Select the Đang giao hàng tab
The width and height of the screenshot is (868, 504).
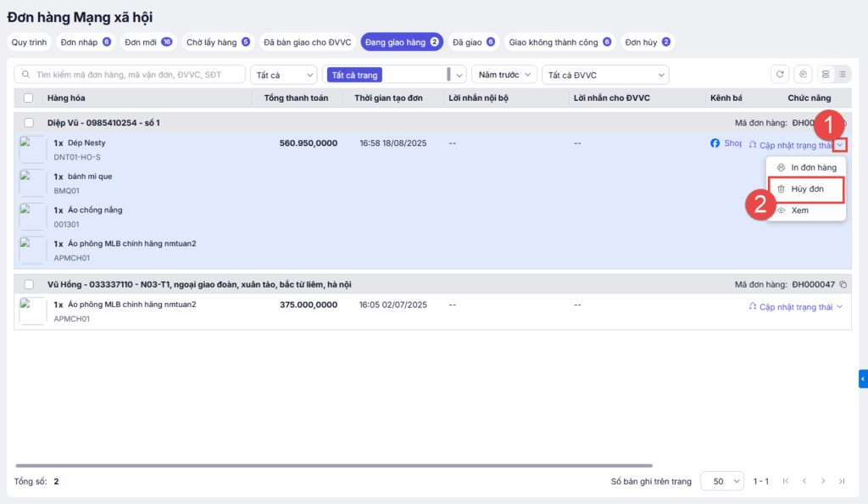(402, 42)
